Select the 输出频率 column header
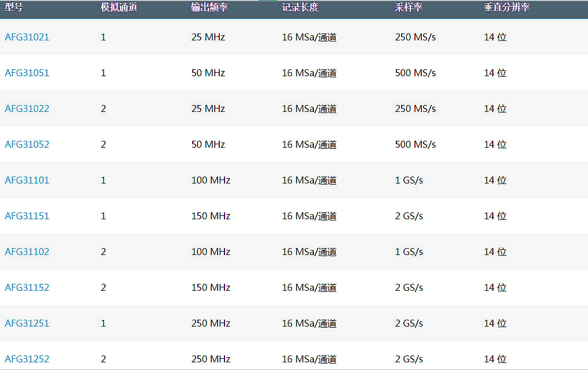The height and width of the screenshot is (371, 588). pos(209,8)
